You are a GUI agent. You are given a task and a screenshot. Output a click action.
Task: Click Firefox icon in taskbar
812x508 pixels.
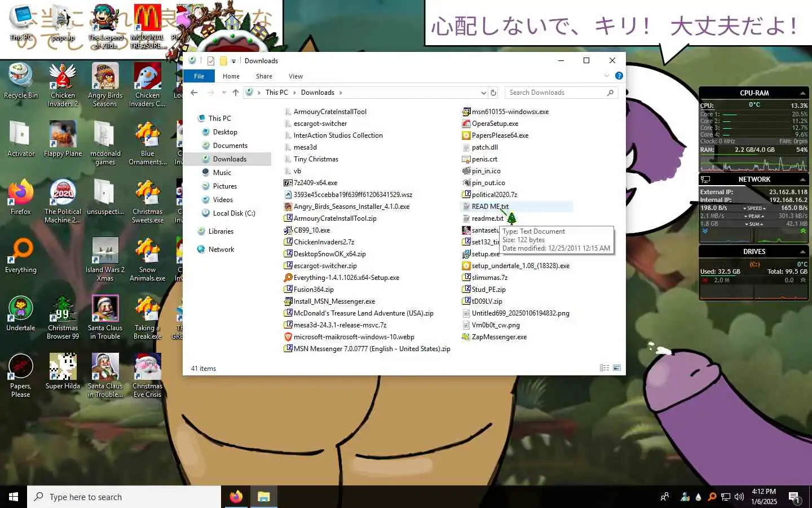click(x=236, y=497)
